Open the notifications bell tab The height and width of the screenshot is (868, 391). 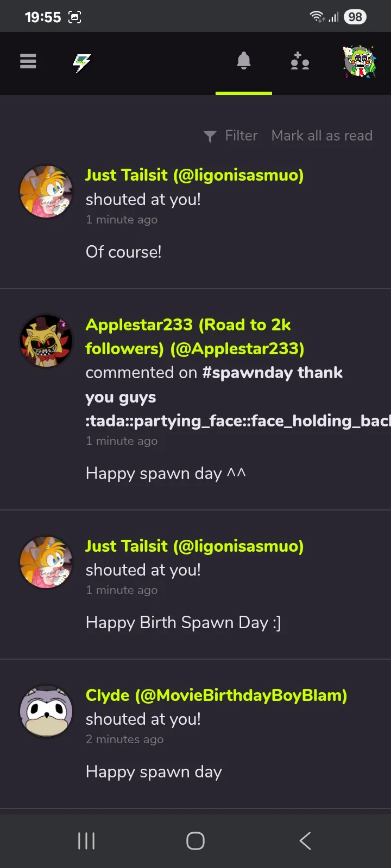tap(244, 61)
